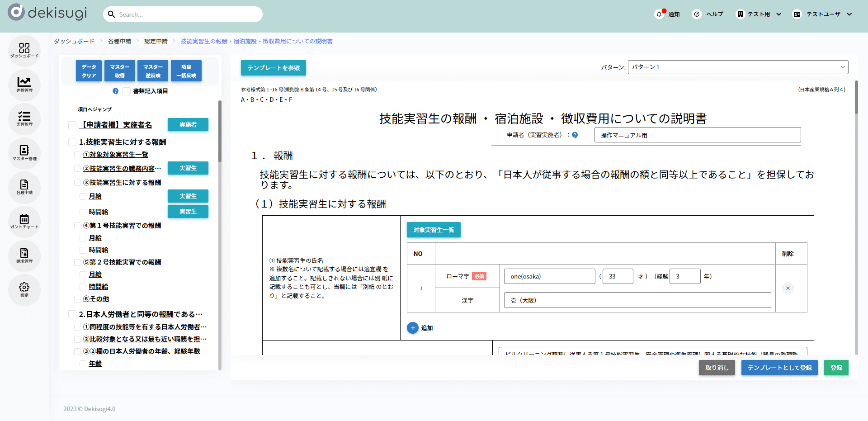The image size is (868, 421).
Task: Check the 【申請者欄】実施者名 checkbox
Action: click(x=72, y=125)
